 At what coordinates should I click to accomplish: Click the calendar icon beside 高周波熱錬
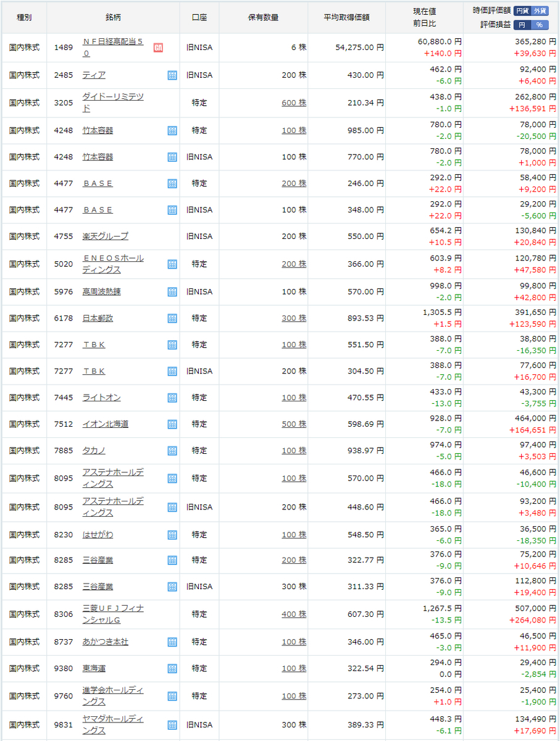point(172,291)
